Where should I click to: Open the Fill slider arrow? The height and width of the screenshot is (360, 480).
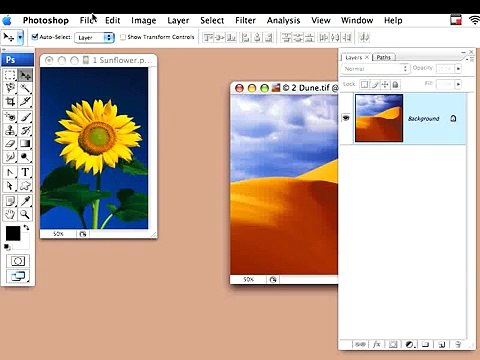tap(458, 84)
